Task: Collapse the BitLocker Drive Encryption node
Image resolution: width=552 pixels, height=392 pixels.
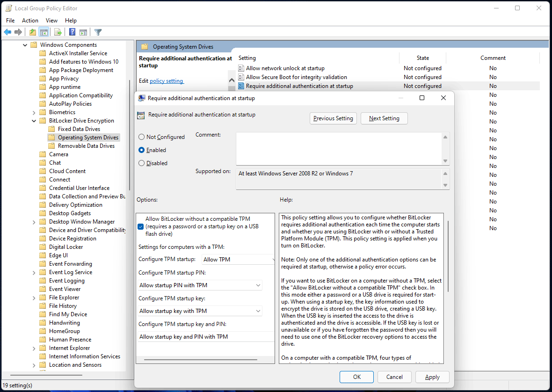Action: coord(34,121)
